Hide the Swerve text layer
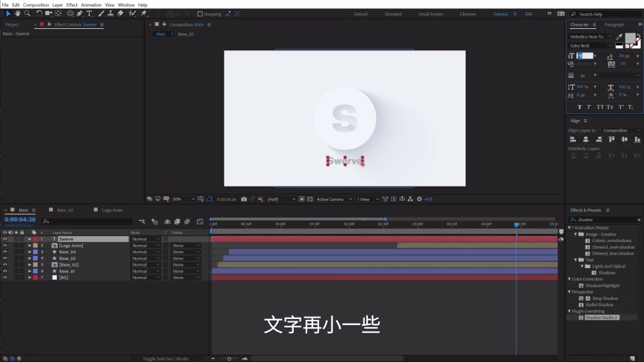Viewport: 644px width, 362px height. 5,239
